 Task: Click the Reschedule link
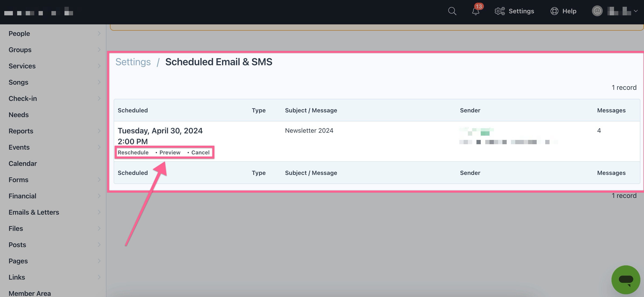coord(133,153)
